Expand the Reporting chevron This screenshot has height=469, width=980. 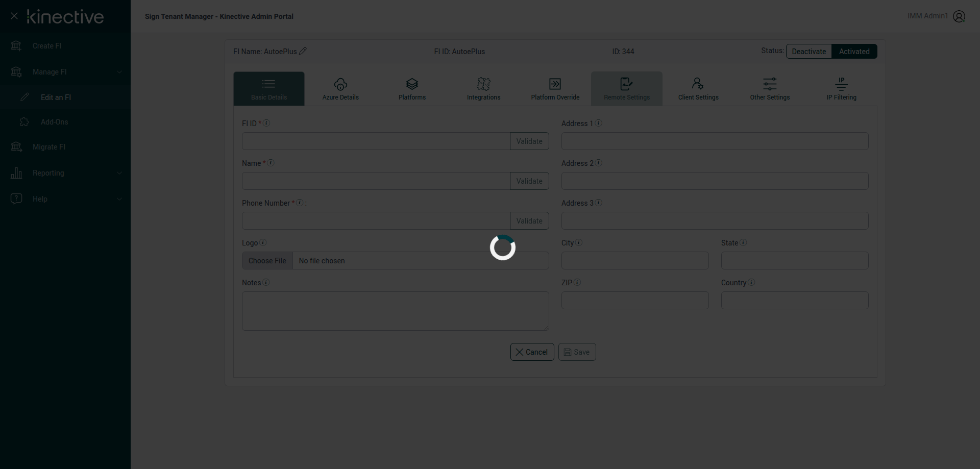click(119, 173)
